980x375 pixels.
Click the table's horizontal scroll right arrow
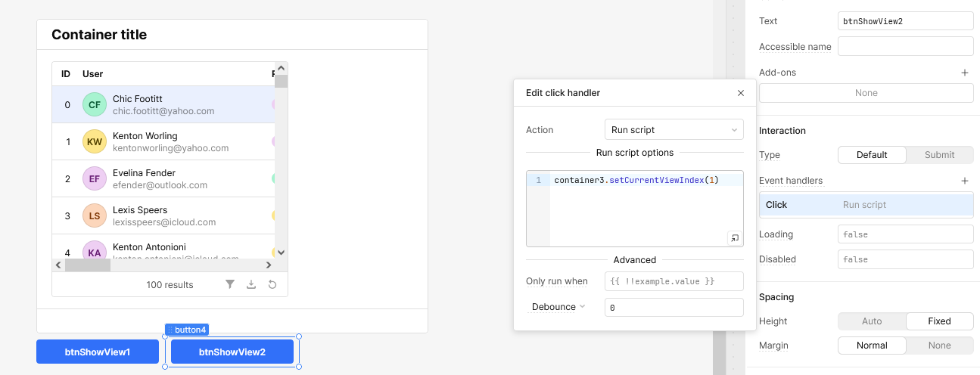click(x=268, y=265)
